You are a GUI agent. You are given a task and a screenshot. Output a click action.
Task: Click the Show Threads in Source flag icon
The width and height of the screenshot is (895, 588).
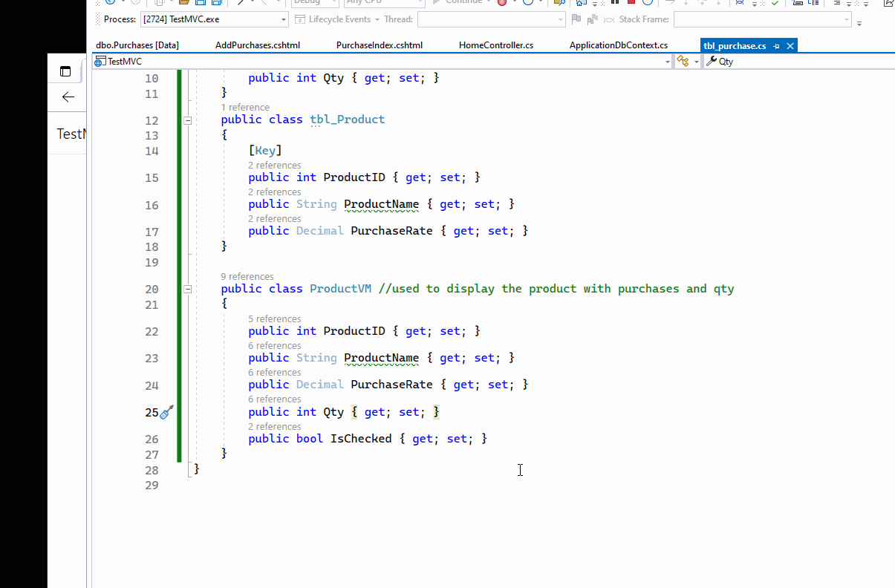(576, 19)
